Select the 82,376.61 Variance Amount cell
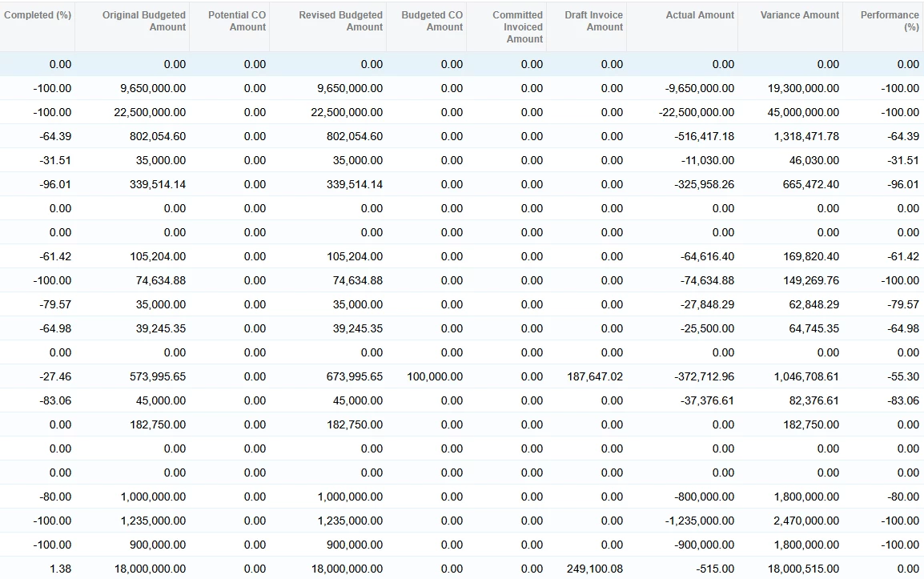The height and width of the screenshot is (579, 924). point(814,401)
